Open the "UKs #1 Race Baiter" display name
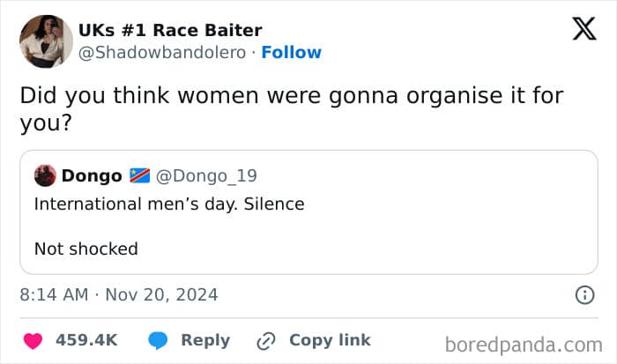Screen dimensions: 617x364 click(170, 30)
